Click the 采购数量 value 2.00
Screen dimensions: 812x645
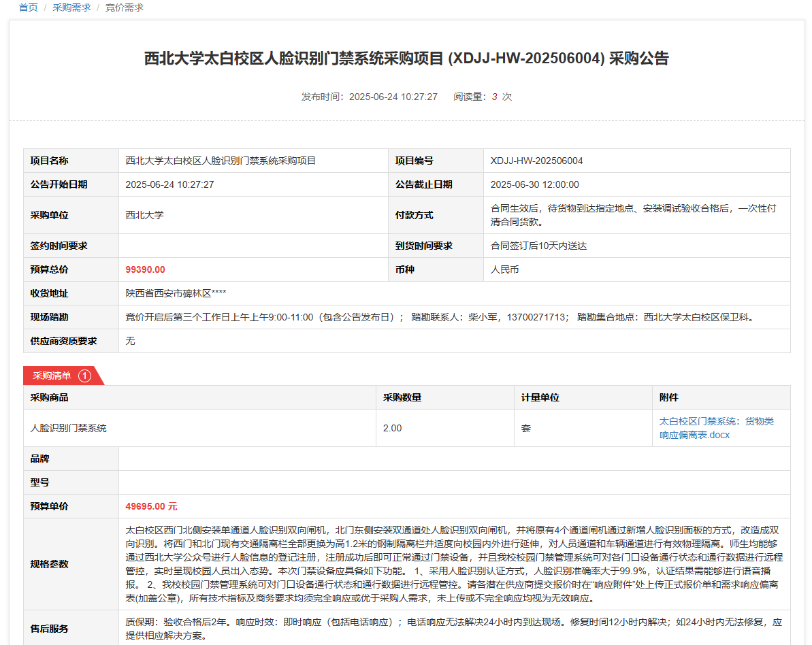392,429
